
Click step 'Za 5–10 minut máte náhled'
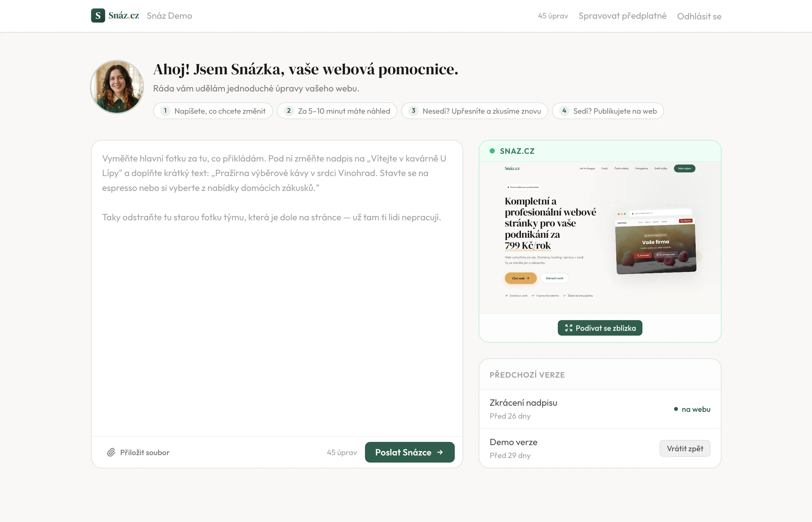pos(337,111)
